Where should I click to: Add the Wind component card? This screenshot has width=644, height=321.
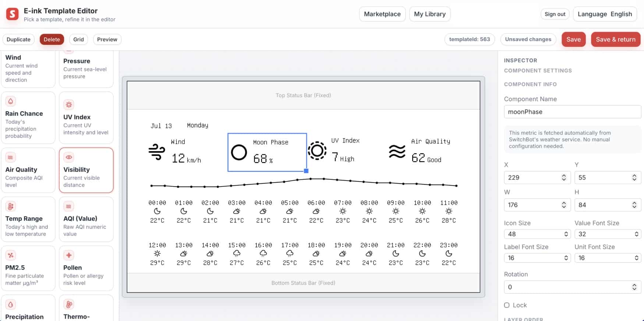pos(28,69)
